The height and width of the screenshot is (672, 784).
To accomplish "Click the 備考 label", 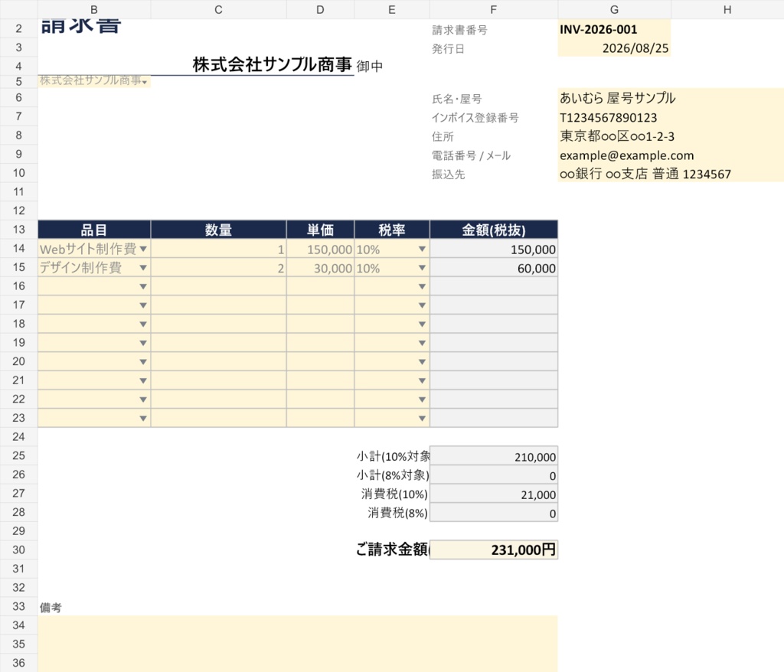I will click(51, 608).
